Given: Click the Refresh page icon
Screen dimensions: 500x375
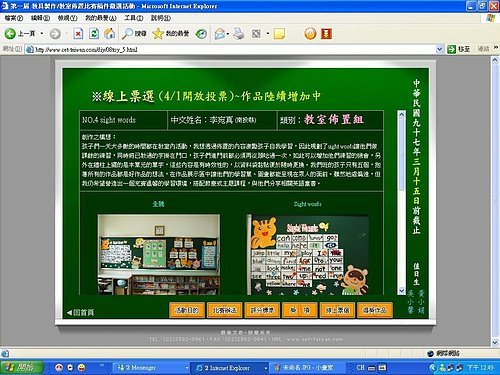Looking at the screenshot, I should point(94,33).
